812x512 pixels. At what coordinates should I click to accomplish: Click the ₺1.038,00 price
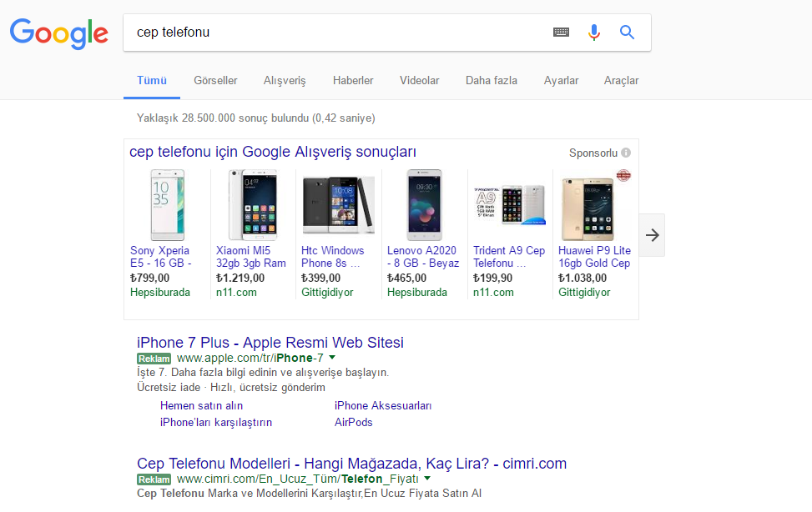click(583, 278)
